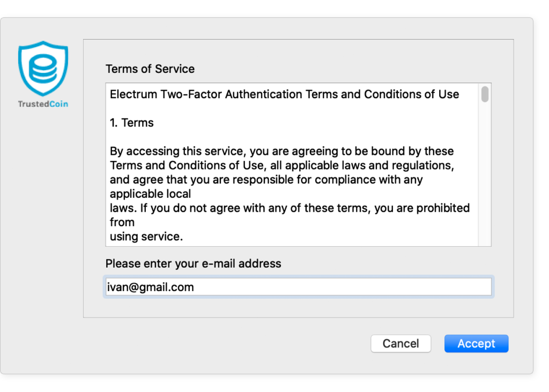Focus the e-mail address input field
The width and height of the screenshot is (549, 392).
point(299,287)
